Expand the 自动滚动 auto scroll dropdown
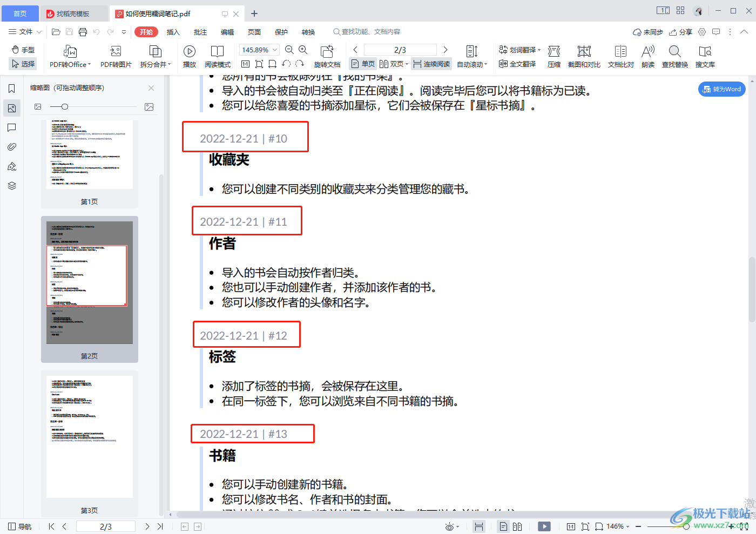 point(486,64)
